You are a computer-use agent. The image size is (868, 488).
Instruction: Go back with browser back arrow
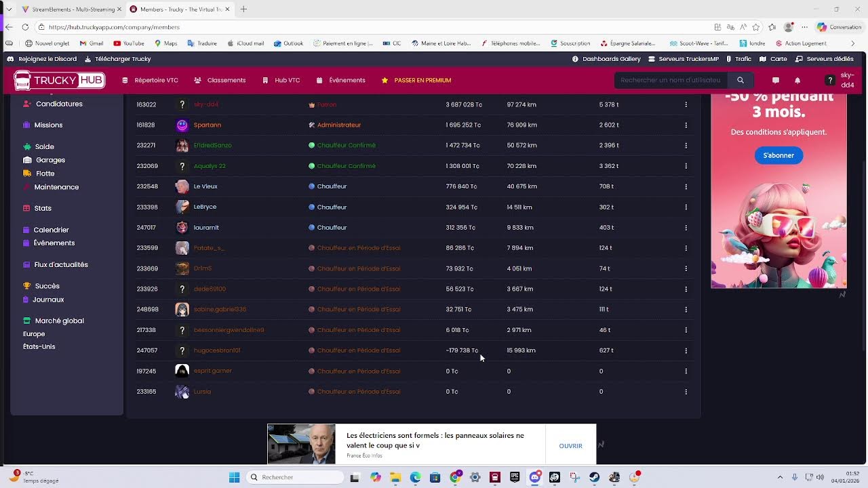[9, 27]
